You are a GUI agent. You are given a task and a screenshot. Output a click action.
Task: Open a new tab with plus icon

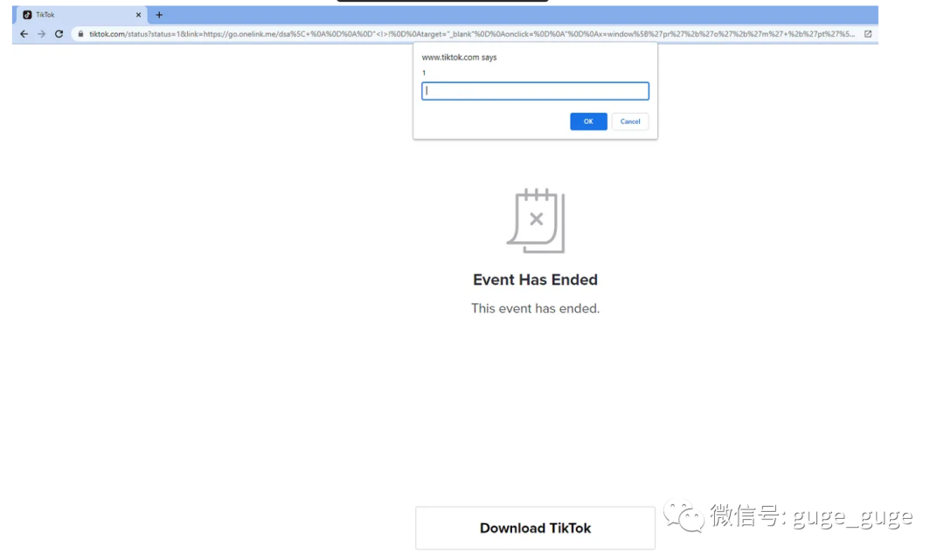pos(159,15)
